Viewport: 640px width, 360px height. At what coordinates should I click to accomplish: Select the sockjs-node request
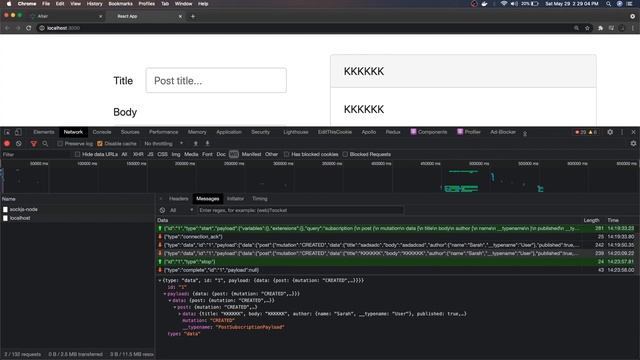[x=78, y=209]
